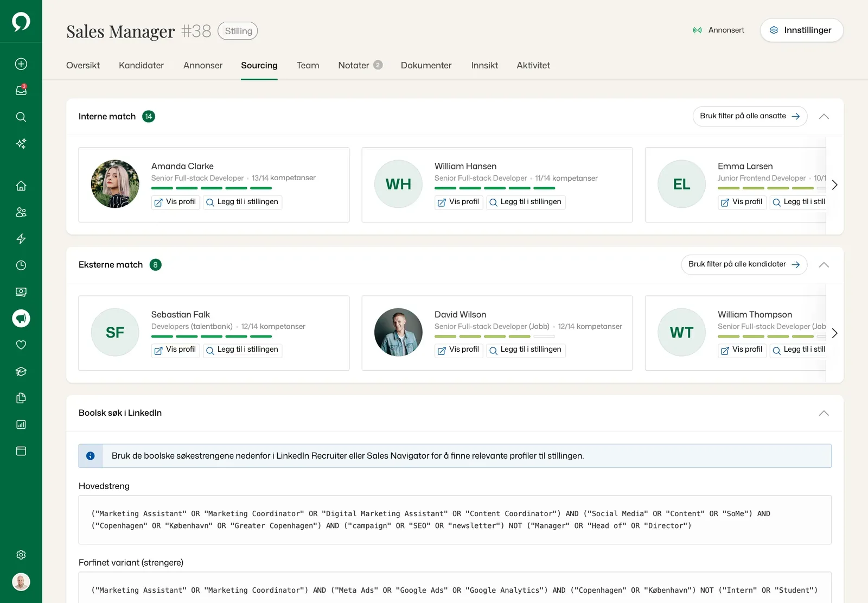Click the plus create icon in sidebar
The image size is (868, 603).
click(x=21, y=64)
